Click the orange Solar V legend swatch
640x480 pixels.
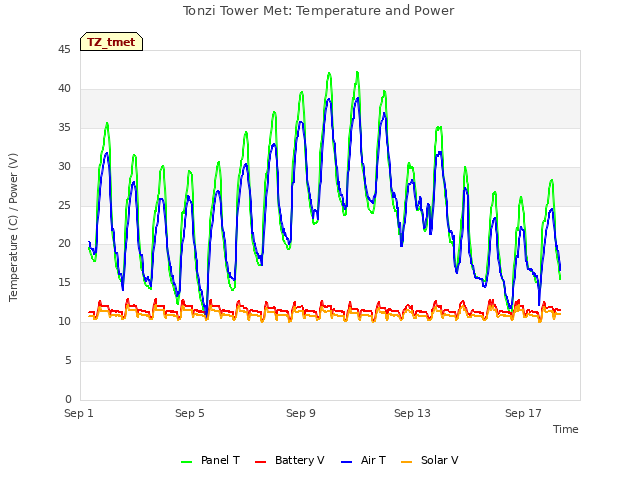pos(407,462)
